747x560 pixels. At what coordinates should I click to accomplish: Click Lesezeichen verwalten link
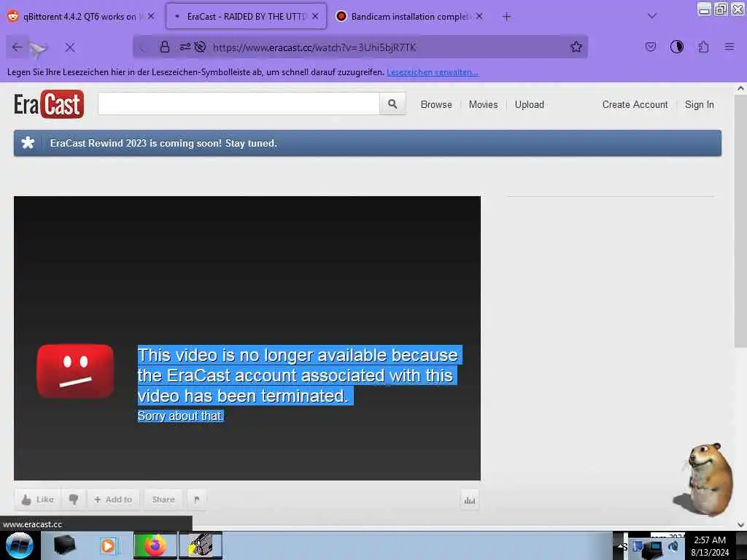[x=433, y=72]
